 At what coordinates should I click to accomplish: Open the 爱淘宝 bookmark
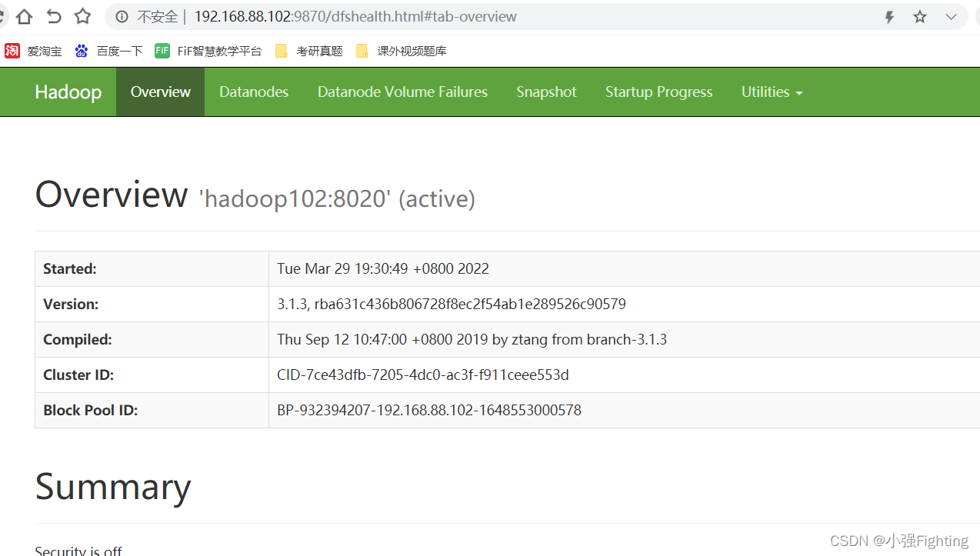point(33,51)
